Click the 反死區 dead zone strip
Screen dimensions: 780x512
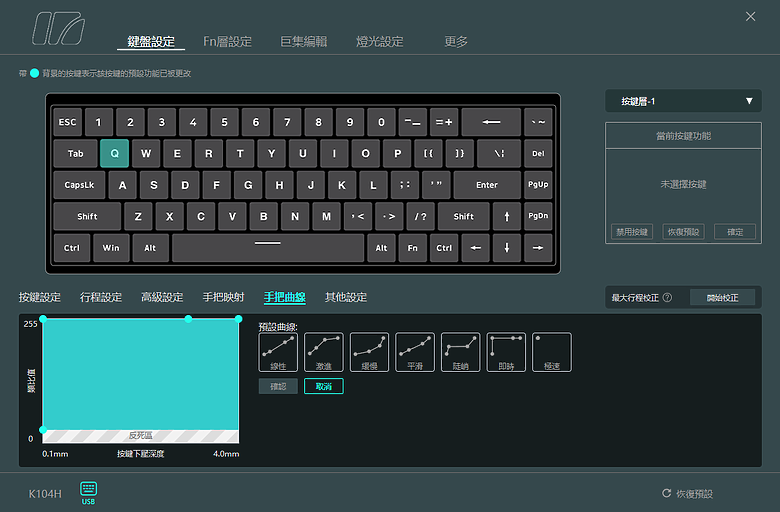point(141,436)
